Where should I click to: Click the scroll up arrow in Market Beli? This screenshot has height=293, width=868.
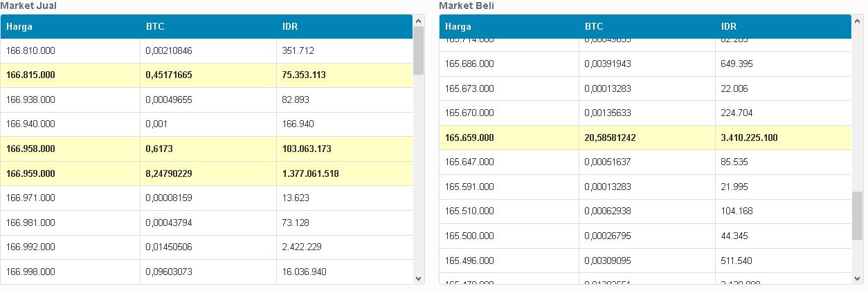click(858, 21)
